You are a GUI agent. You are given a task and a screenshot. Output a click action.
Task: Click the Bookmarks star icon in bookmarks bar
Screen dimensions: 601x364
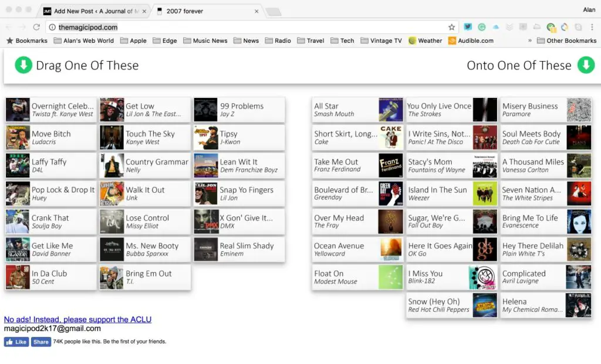point(10,40)
